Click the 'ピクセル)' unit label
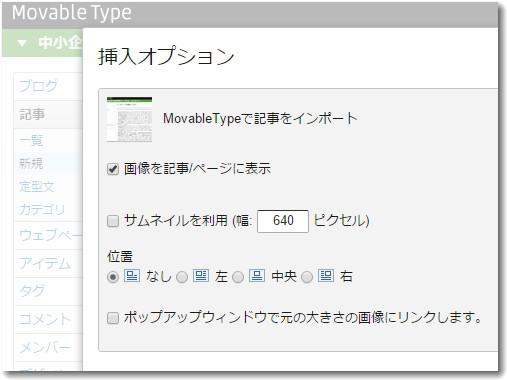 tap(341, 221)
